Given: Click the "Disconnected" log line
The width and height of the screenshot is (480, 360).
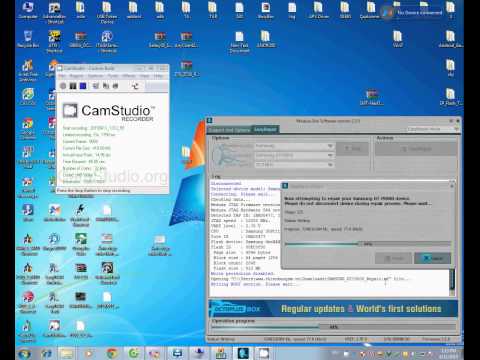Looking at the screenshot, I should (x=226, y=183).
